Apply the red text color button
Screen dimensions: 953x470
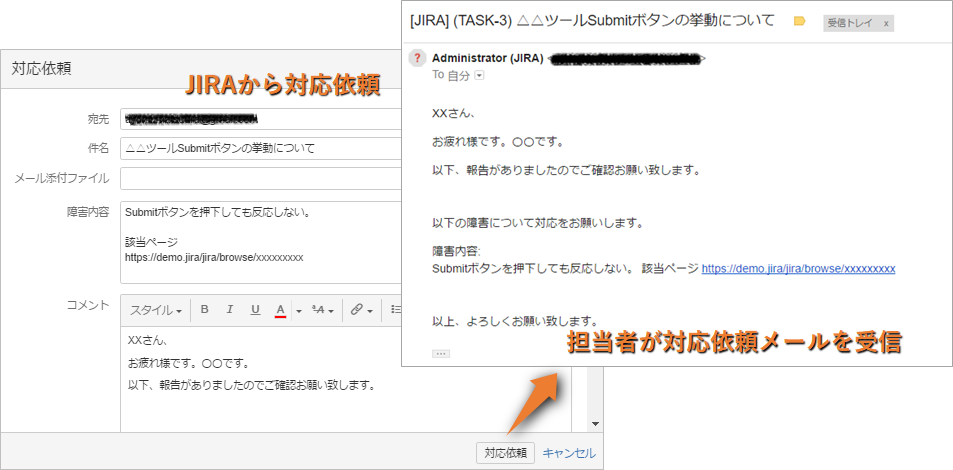[x=280, y=310]
